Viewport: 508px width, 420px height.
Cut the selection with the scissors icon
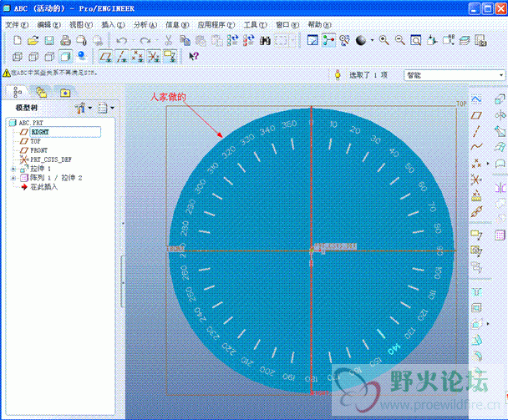pyautogui.click(x=168, y=40)
